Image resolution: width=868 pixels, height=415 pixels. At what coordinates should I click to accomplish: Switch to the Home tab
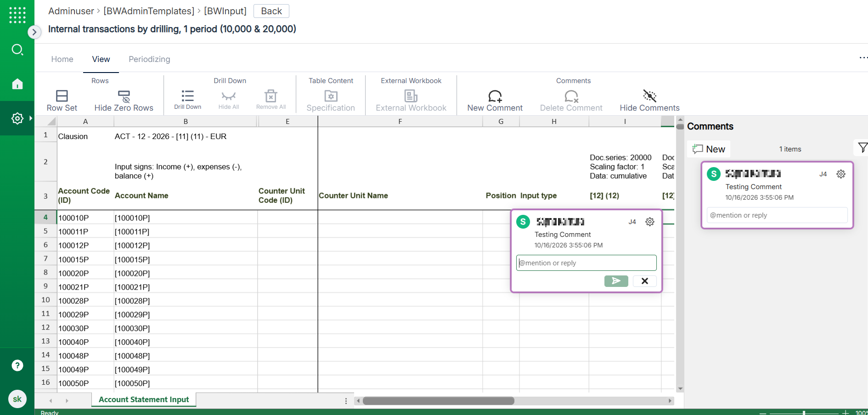tap(62, 59)
